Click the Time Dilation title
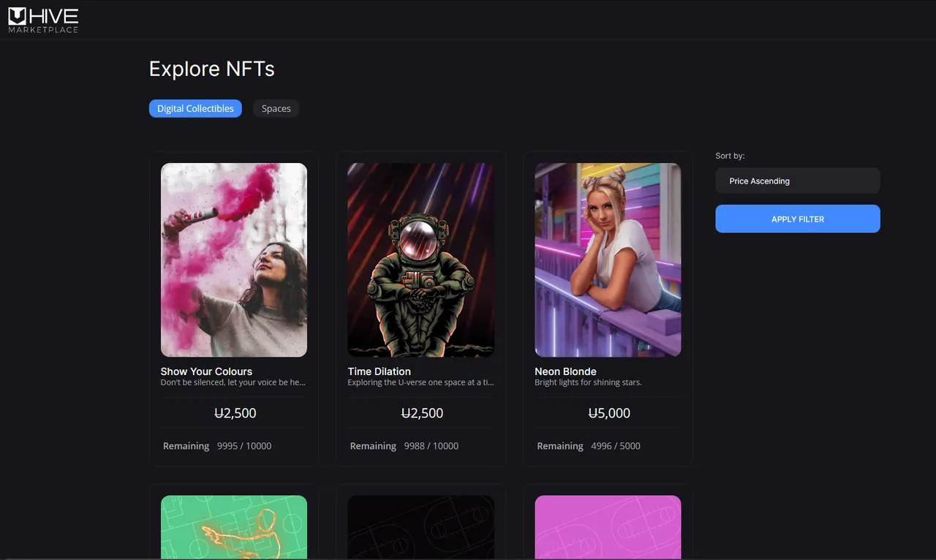 coord(380,371)
